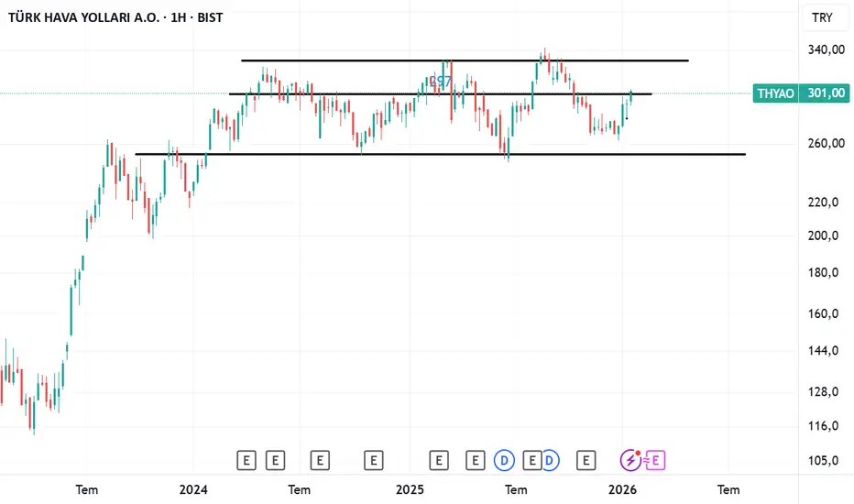Click the right blue dividend D marker
The height and width of the screenshot is (504, 854).
coord(549,460)
